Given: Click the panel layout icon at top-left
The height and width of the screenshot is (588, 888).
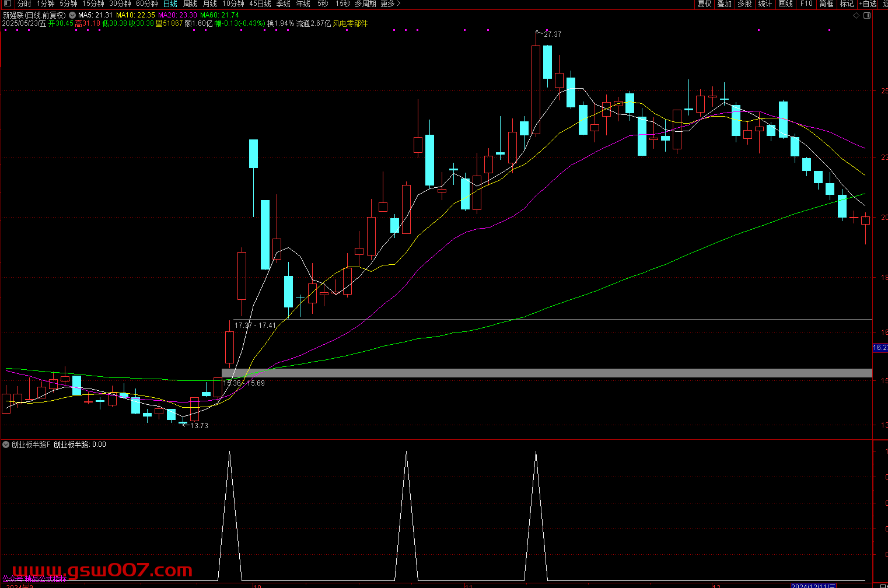Looking at the screenshot, I should (7, 3).
